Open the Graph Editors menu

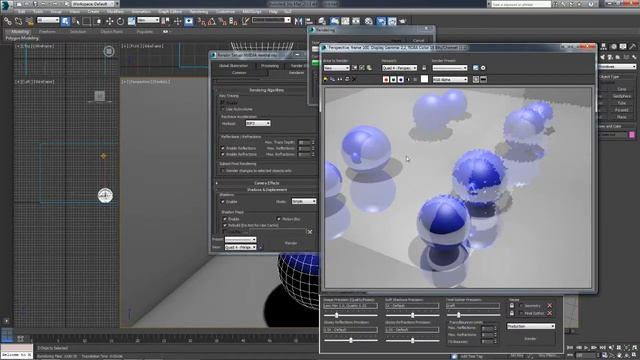coord(170,12)
